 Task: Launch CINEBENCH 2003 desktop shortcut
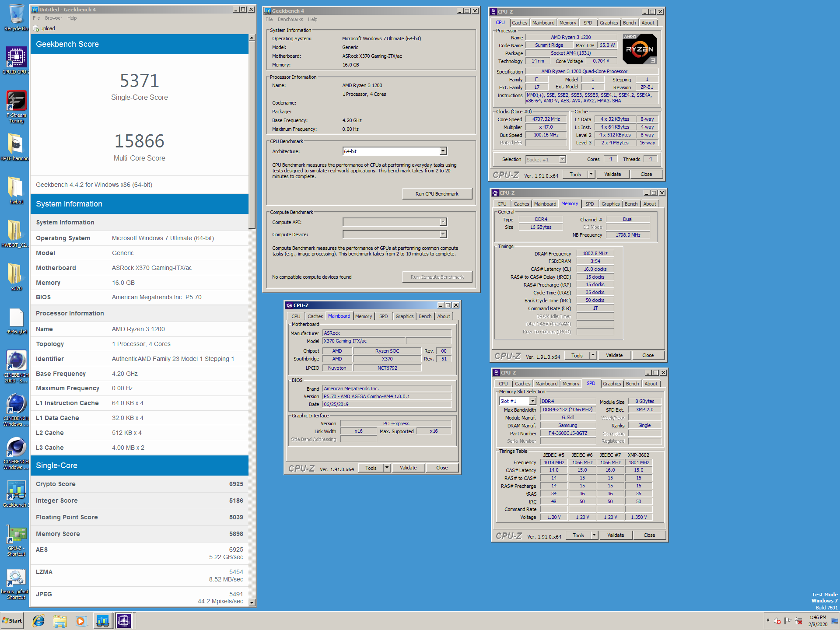[x=16, y=367]
